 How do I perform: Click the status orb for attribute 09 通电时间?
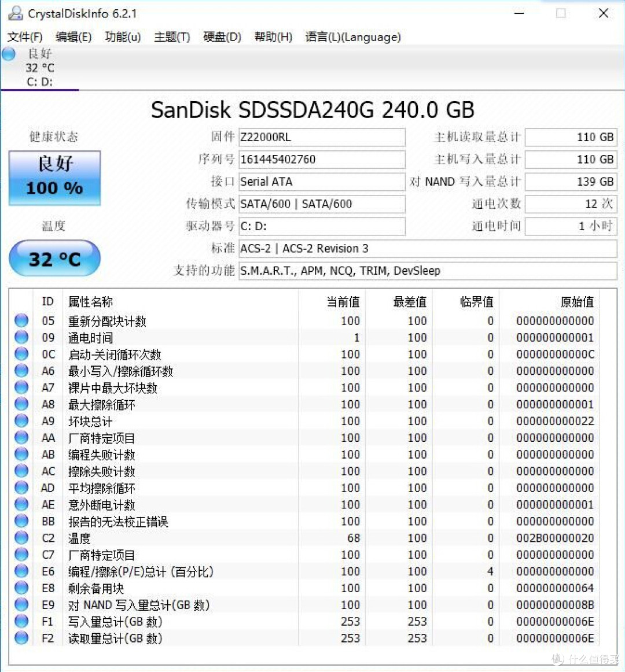click(x=21, y=337)
